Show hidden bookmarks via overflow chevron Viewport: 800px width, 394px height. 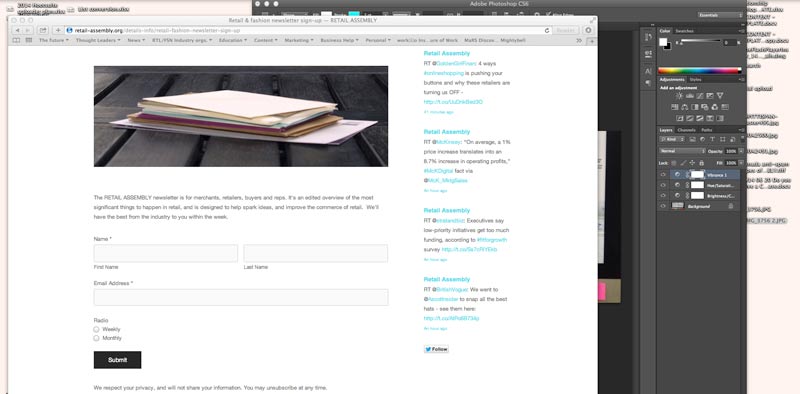coord(579,40)
